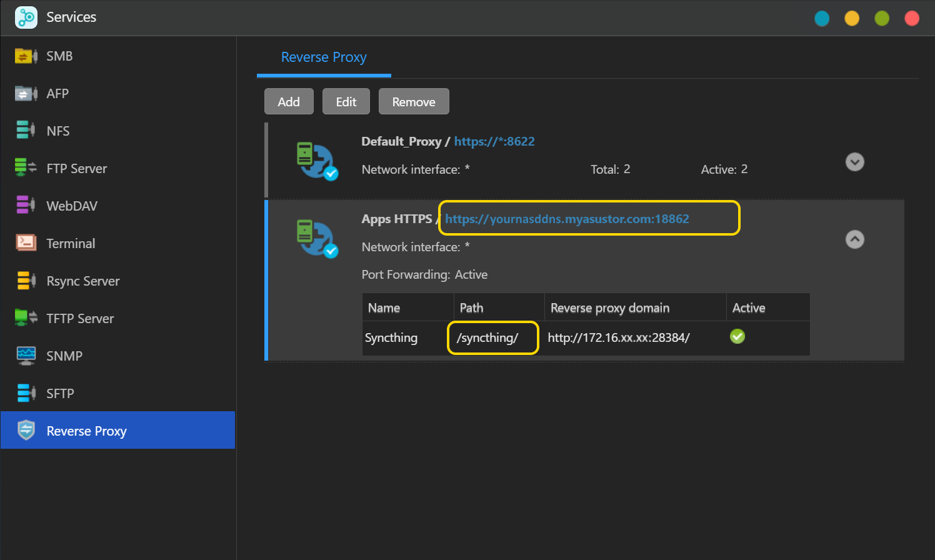Click the green window control dot

pyautogui.click(x=882, y=18)
